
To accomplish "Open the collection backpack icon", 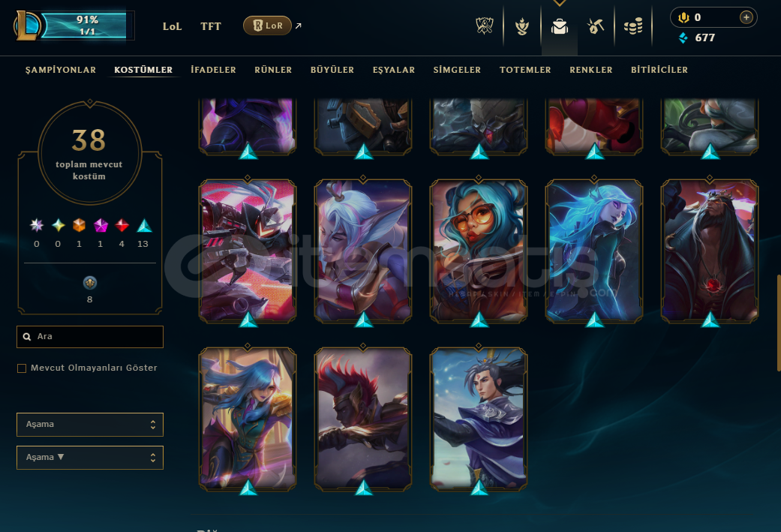I will pos(560,26).
